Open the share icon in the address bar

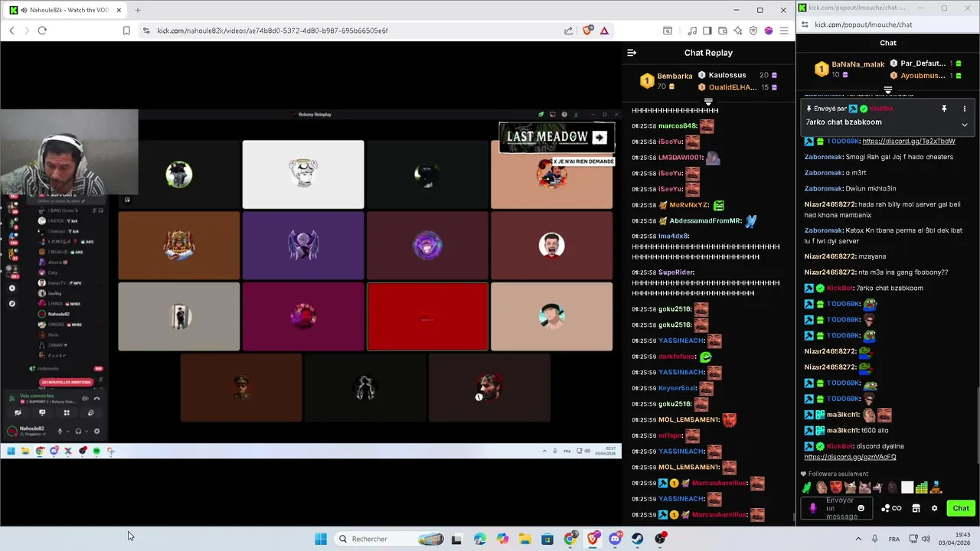coord(568,31)
